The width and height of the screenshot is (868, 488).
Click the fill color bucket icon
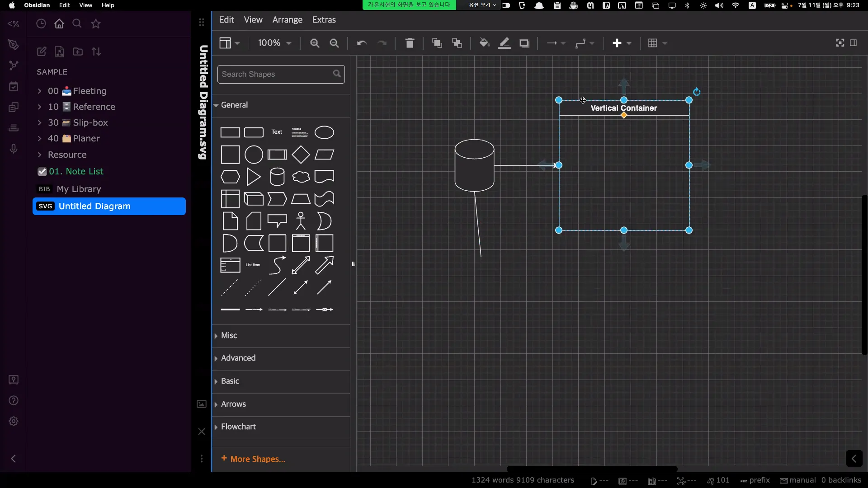484,43
